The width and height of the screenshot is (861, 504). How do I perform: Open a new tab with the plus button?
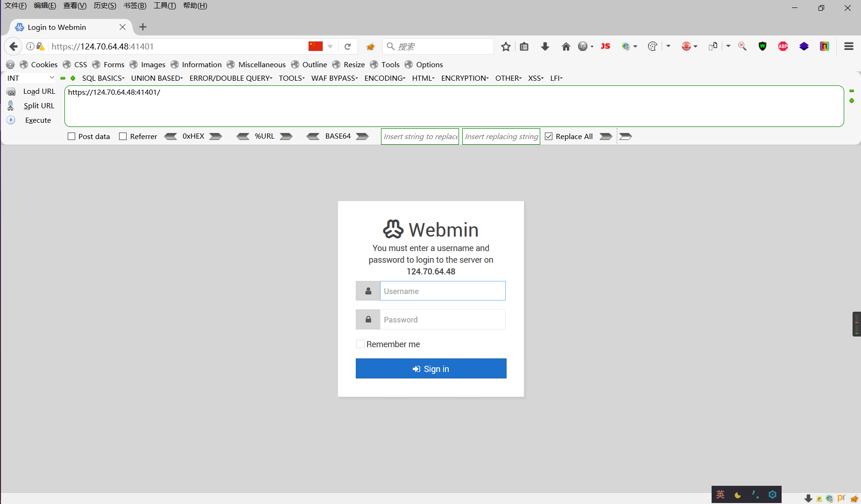[x=143, y=27]
